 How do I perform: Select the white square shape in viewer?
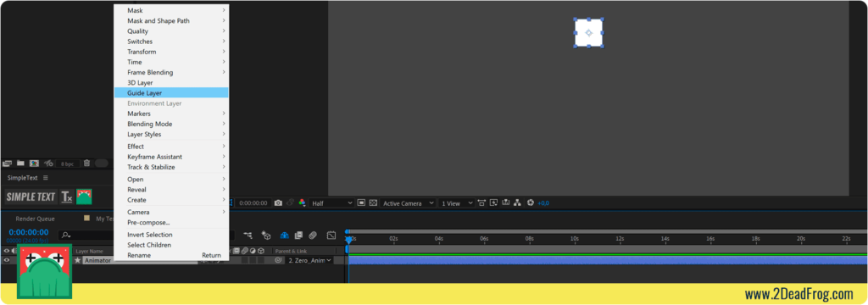(x=588, y=33)
